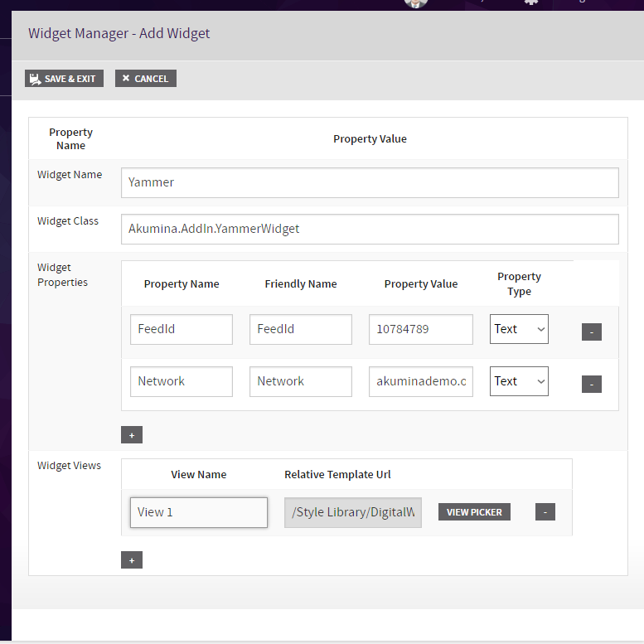The width and height of the screenshot is (644, 644).
Task: Open Property Type dropdown for Network
Action: click(x=519, y=381)
